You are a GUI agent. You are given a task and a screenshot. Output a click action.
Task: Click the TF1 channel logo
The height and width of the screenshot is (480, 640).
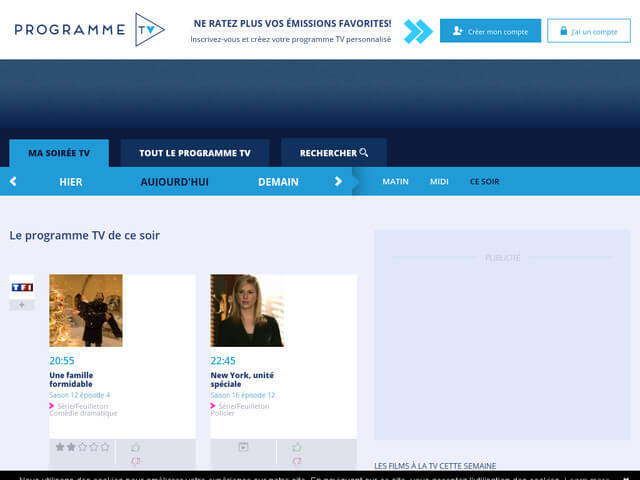(22, 287)
